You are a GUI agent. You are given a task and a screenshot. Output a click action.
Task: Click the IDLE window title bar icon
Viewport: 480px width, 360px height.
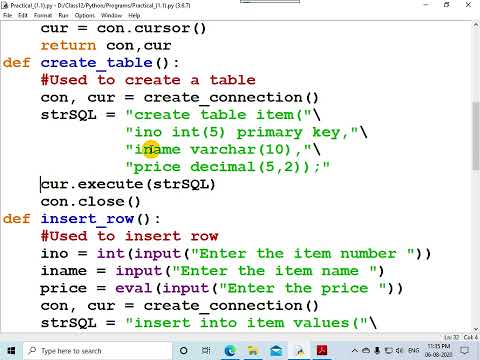tap(5, 5)
